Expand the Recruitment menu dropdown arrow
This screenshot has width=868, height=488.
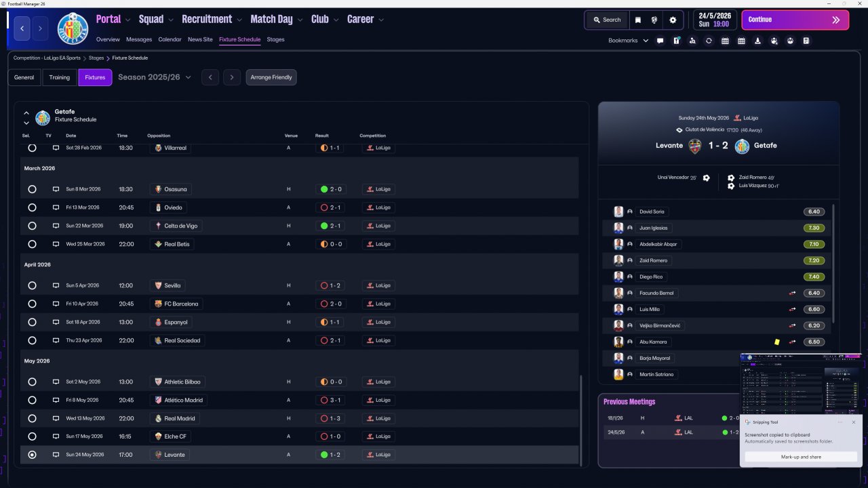pos(239,20)
